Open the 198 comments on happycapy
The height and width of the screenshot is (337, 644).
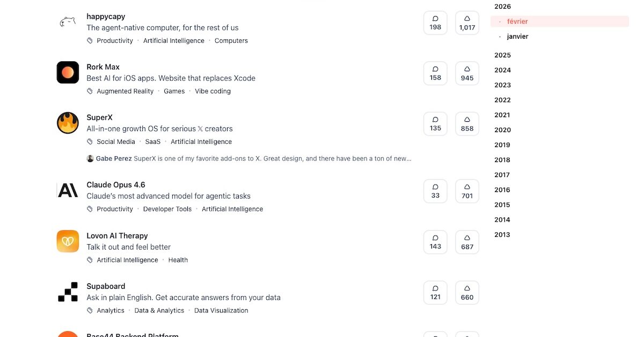[x=435, y=22]
